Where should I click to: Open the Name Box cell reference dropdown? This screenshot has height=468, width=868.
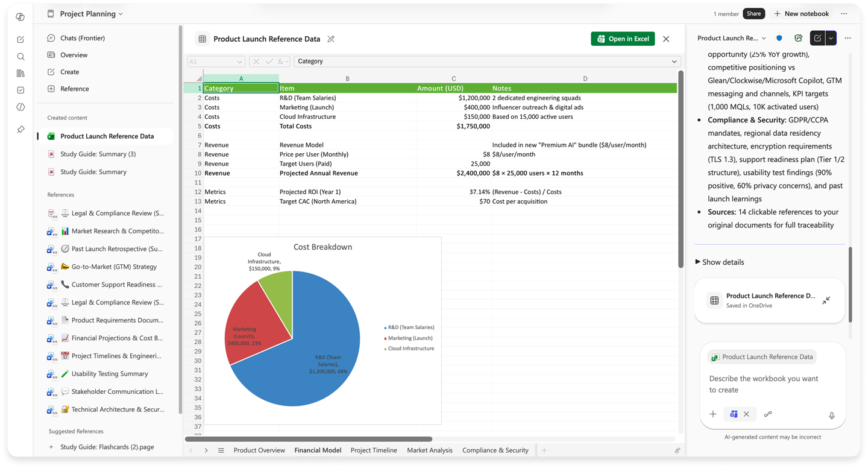[239, 62]
